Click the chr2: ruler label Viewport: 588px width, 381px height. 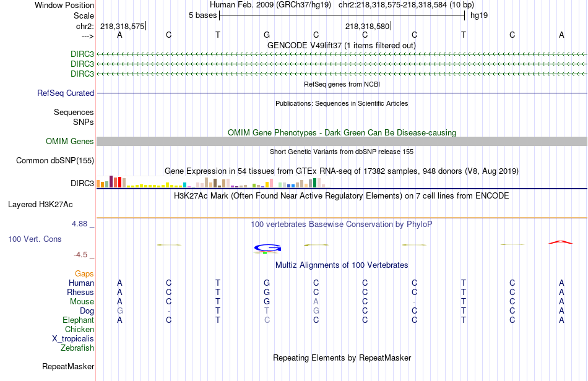tap(85, 26)
